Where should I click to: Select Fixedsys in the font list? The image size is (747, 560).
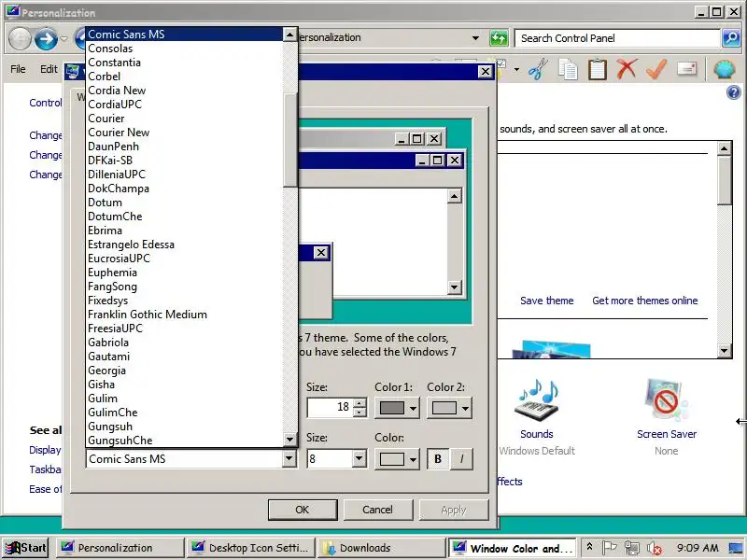184,301
